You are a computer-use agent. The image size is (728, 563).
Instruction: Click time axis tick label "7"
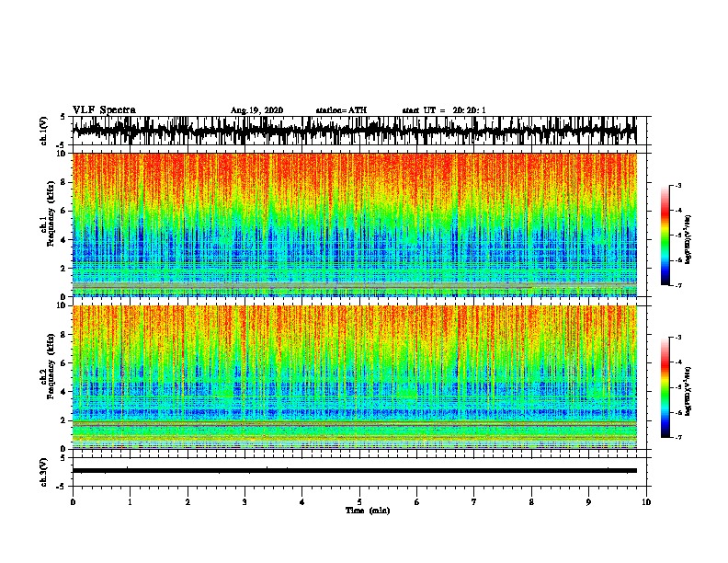tap(474, 502)
